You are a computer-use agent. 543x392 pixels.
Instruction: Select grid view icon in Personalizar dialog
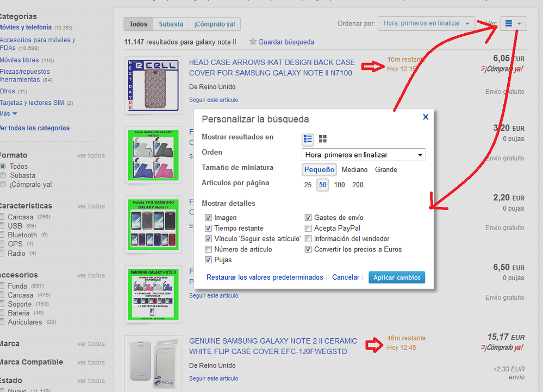pyautogui.click(x=323, y=139)
